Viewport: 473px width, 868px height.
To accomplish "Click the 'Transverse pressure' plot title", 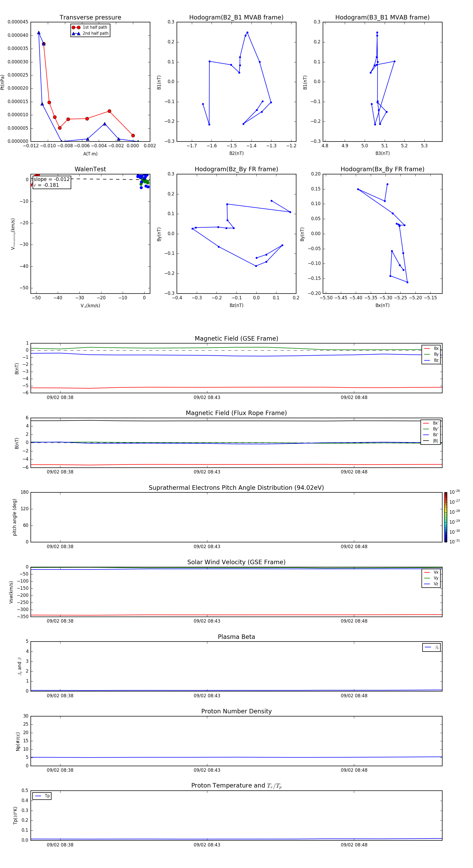I will [90, 18].
